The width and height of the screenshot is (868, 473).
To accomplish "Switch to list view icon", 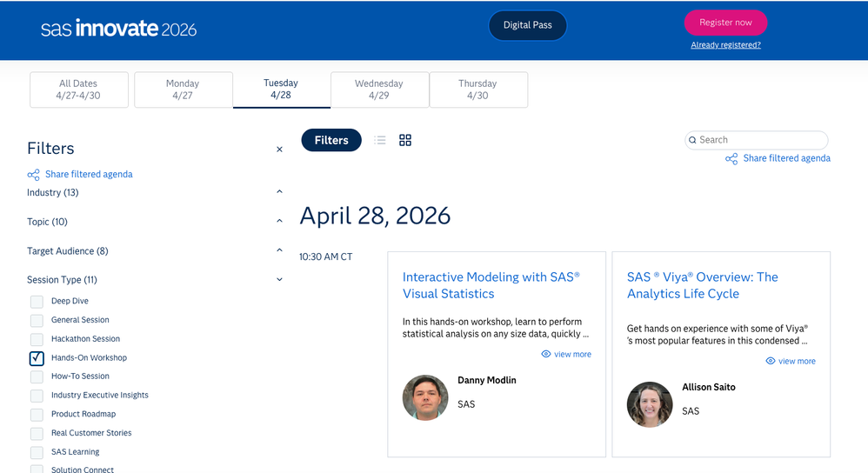I will pos(380,140).
